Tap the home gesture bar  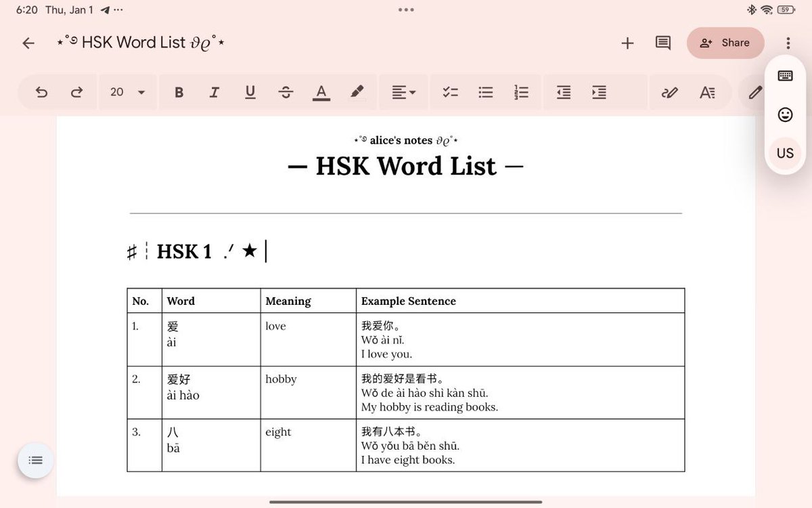[x=406, y=502]
